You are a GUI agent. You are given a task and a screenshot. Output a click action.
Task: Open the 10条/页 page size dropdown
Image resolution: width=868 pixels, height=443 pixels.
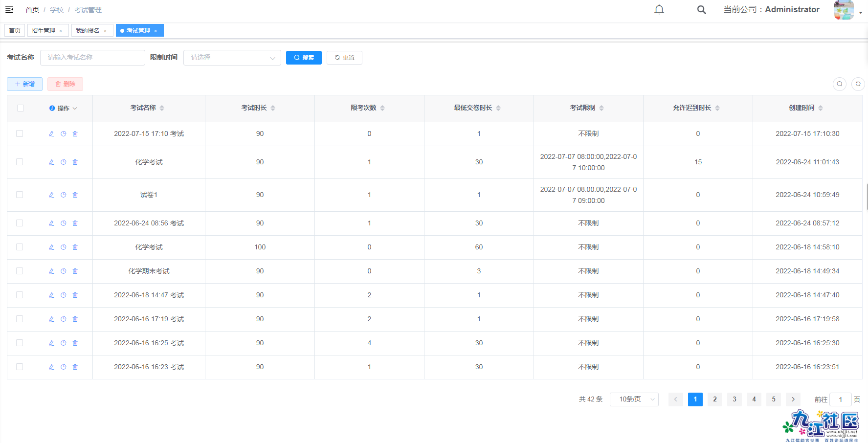[634, 399]
